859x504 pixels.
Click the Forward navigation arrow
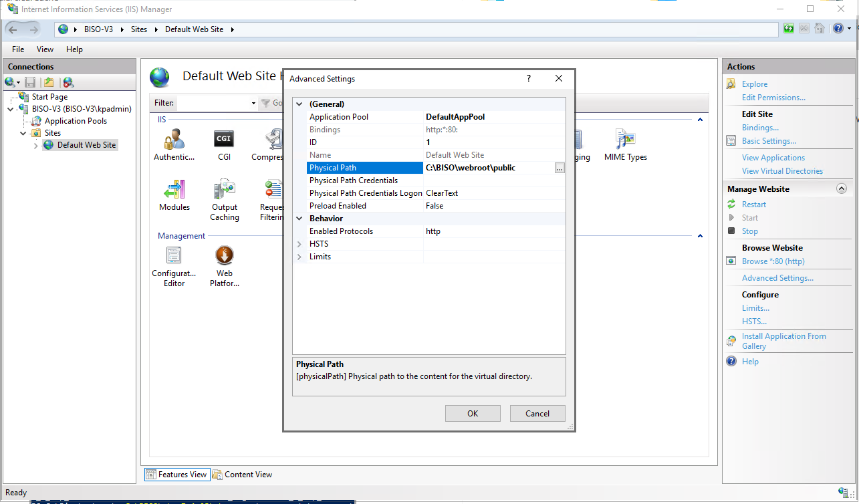33,29
